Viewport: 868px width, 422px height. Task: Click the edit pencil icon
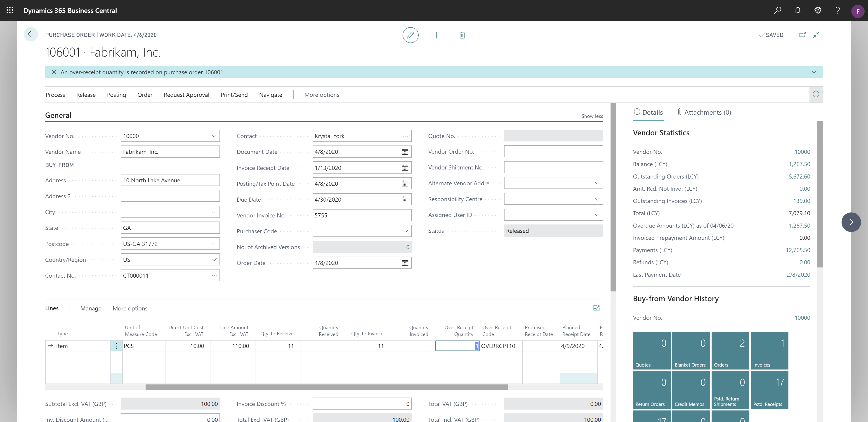(x=410, y=35)
